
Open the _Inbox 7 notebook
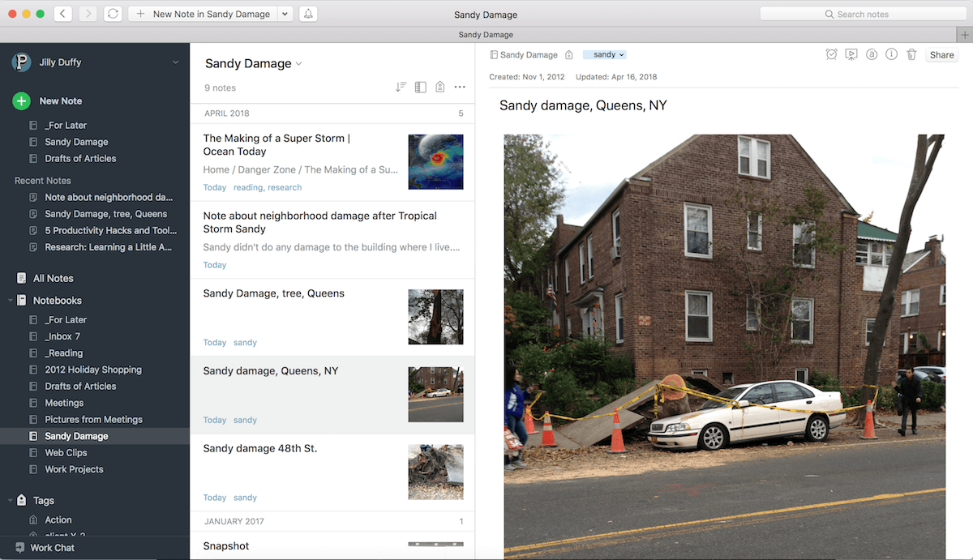tap(62, 336)
